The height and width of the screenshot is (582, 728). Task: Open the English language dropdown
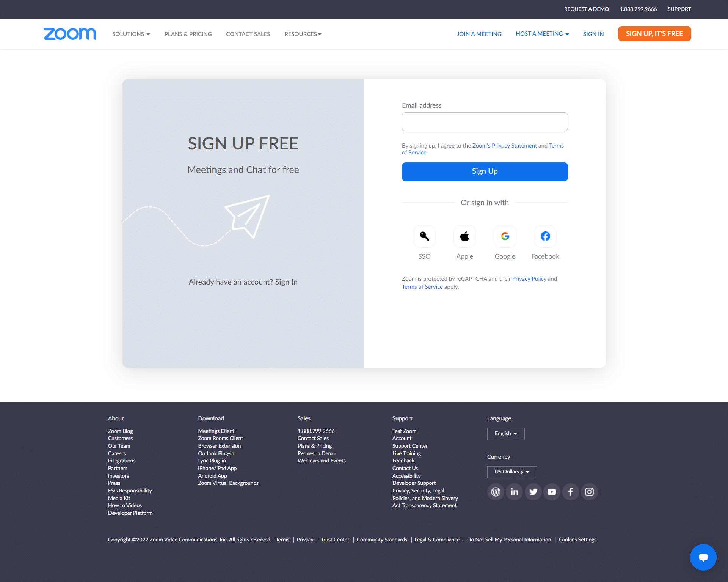[x=506, y=434]
